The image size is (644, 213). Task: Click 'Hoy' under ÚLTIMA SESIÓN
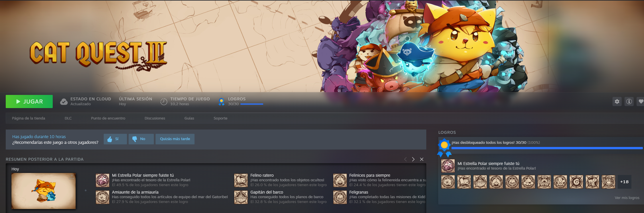click(122, 104)
